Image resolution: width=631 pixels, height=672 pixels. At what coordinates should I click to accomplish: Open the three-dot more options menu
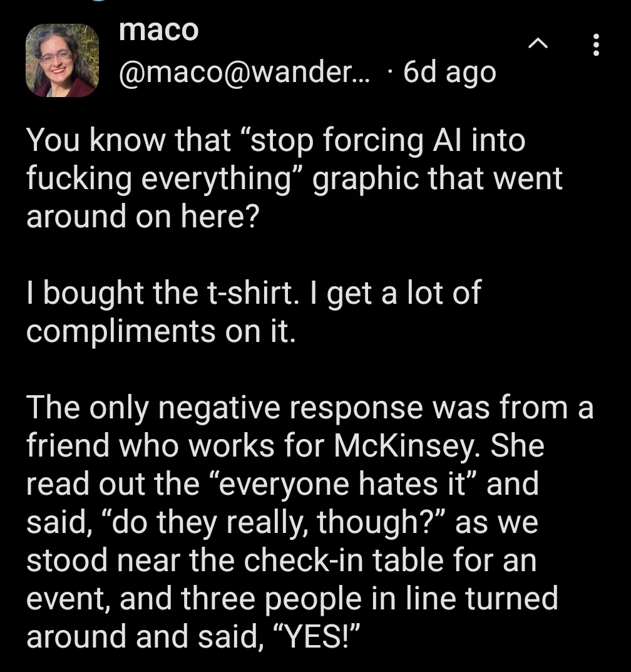tap(595, 45)
